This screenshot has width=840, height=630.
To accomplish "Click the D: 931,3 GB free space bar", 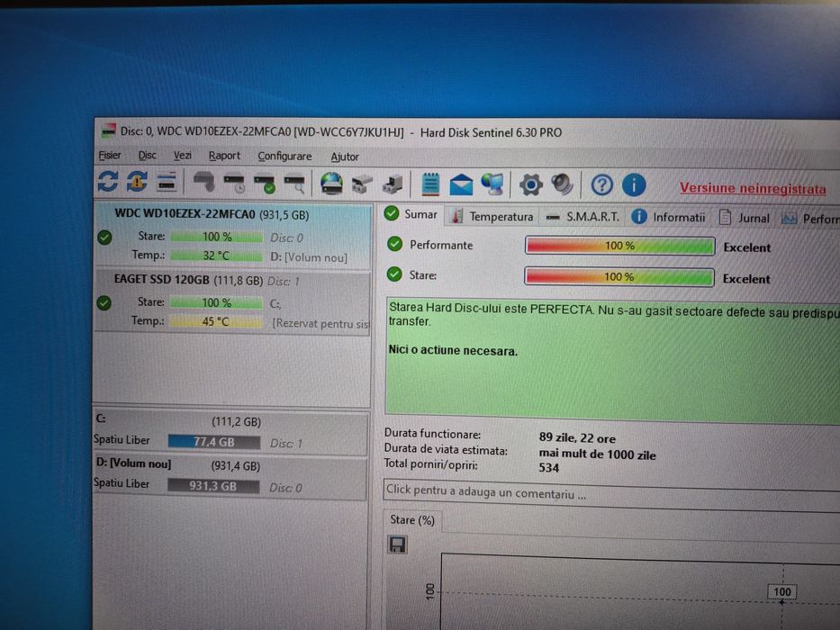I will 213,486.
